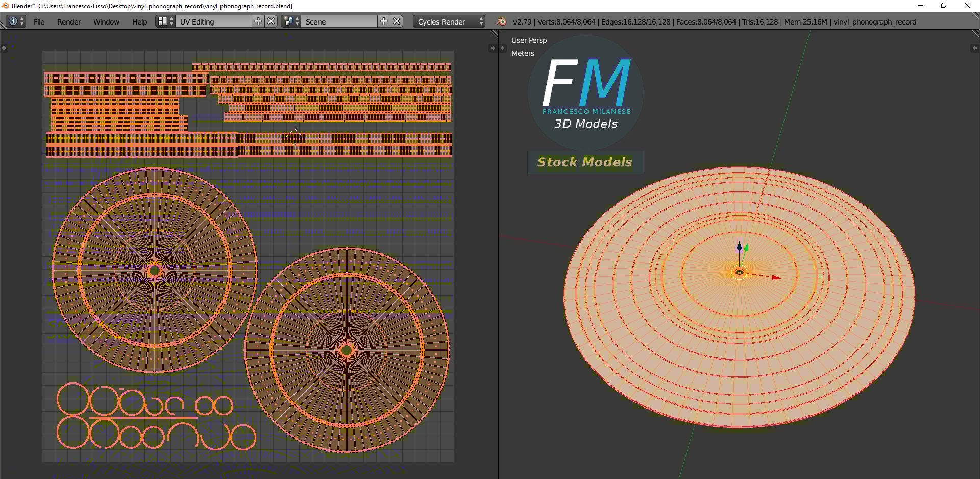Screen dimensions: 980x479
Task: Add a new screen layout with the plus icon
Action: pos(258,21)
